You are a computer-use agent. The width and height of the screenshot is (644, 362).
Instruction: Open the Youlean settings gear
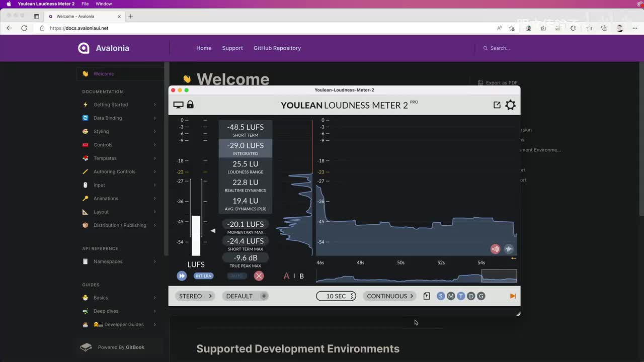tap(510, 105)
